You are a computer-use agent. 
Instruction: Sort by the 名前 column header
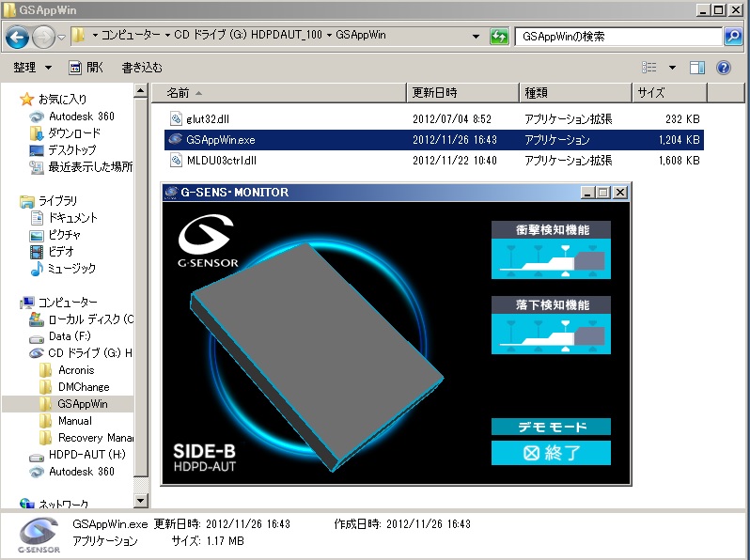pyautogui.click(x=279, y=92)
